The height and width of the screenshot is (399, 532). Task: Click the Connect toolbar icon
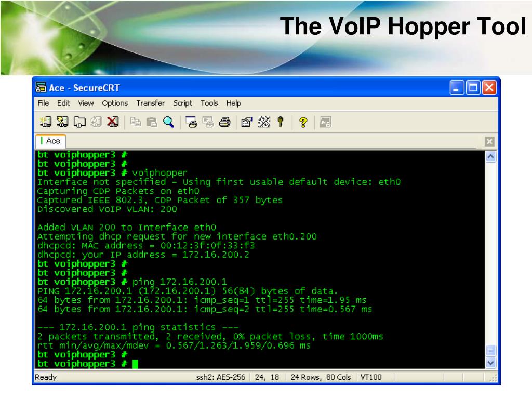(x=46, y=122)
